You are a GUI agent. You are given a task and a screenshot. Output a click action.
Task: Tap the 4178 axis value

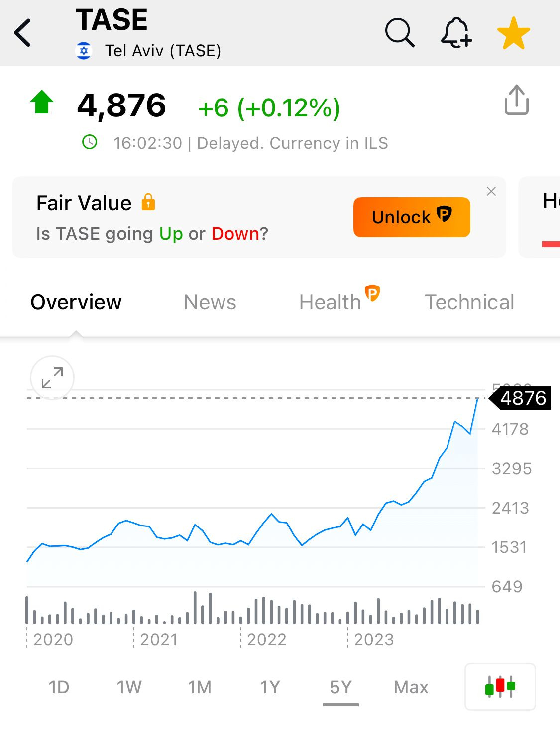(510, 429)
